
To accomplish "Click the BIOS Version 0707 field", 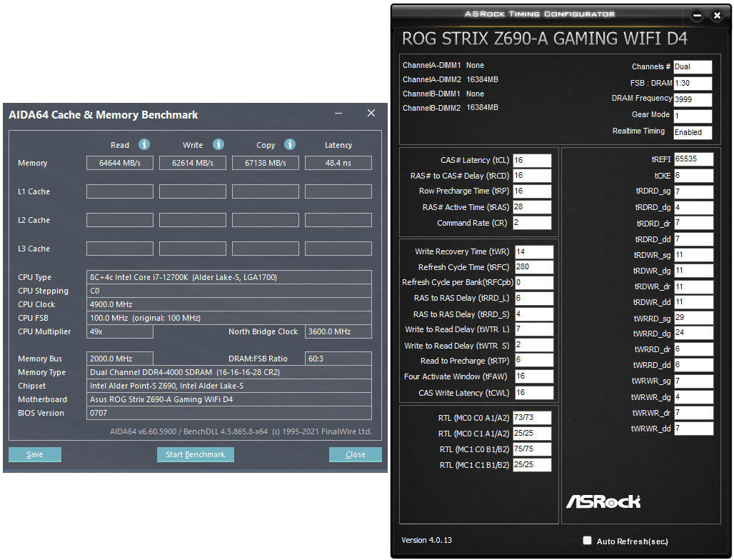I will (229, 413).
